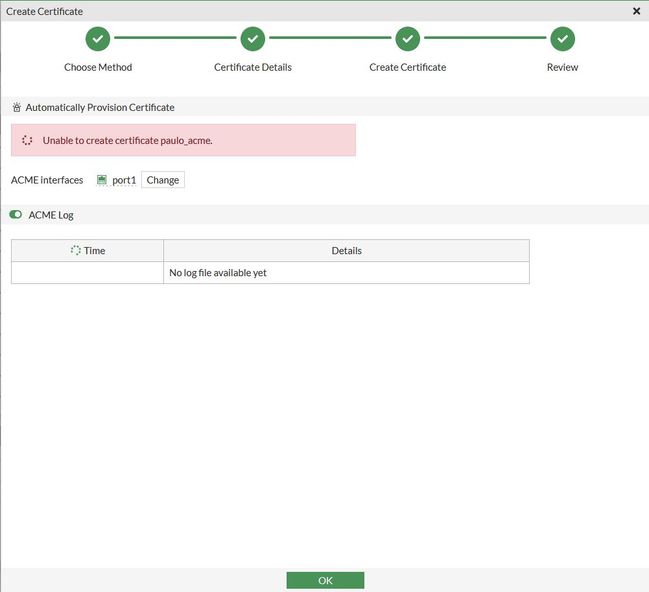The width and height of the screenshot is (649, 592).
Task: Select the Create Certificate step label
Action: point(408,67)
